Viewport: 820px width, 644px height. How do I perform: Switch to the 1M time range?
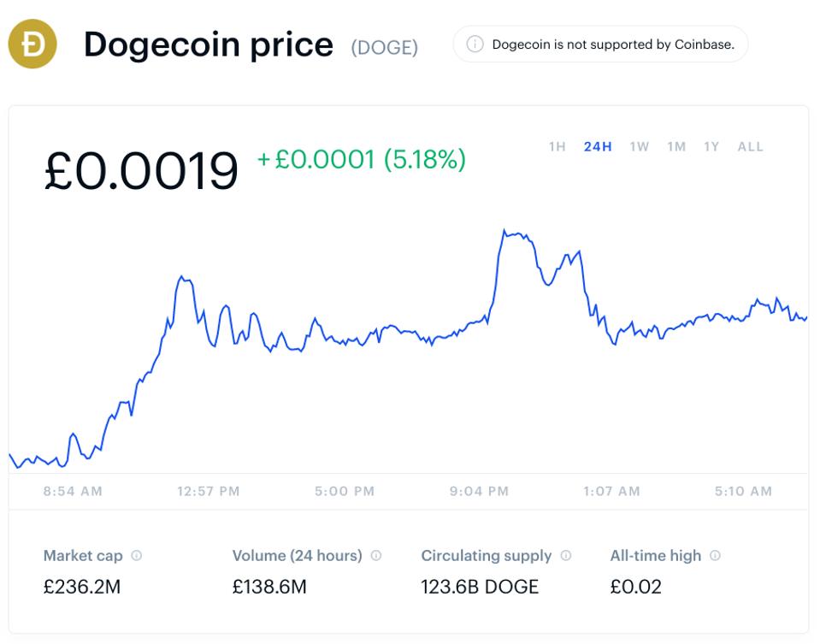pos(676,147)
